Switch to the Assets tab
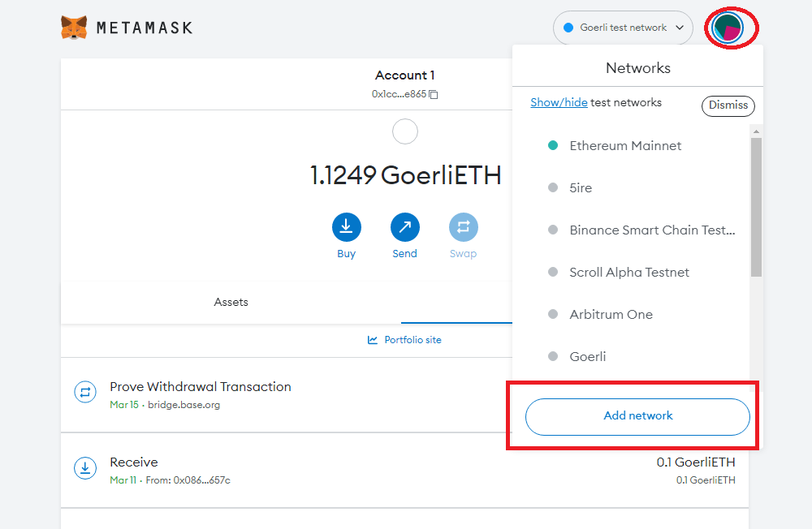812x529 pixels. tap(231, 303)
